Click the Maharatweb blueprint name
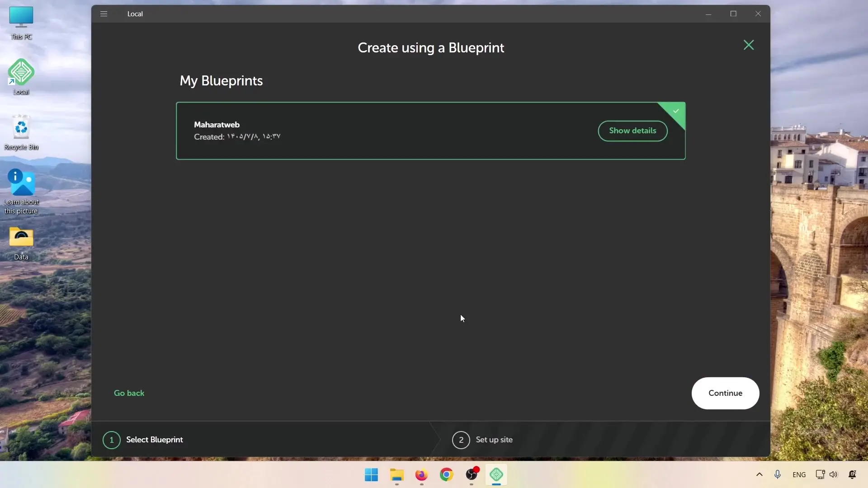The height and width of the screenshot is (488, 868). pyautogui.click(x=217, y=125)
